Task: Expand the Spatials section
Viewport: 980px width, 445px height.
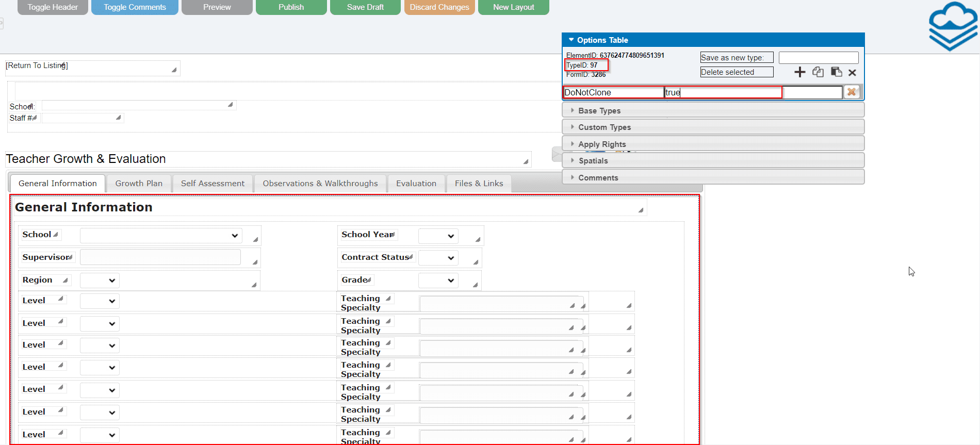Action: click(713, 160)
